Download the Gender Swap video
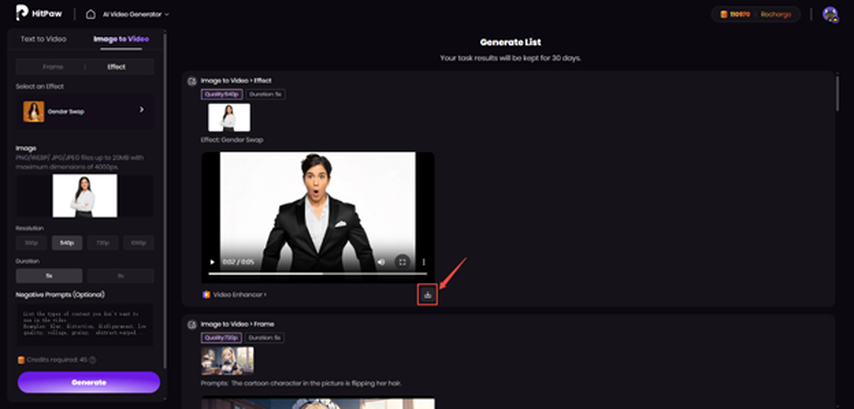The width and height of the screenshot is (854, 409). pyautogui.click(x=428, y=294)
